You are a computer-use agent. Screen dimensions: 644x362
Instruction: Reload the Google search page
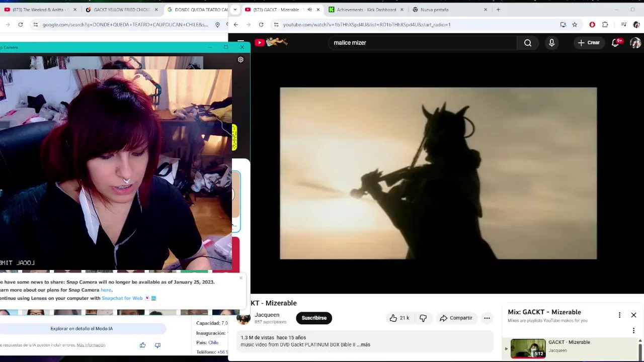(x=20, y=25)
